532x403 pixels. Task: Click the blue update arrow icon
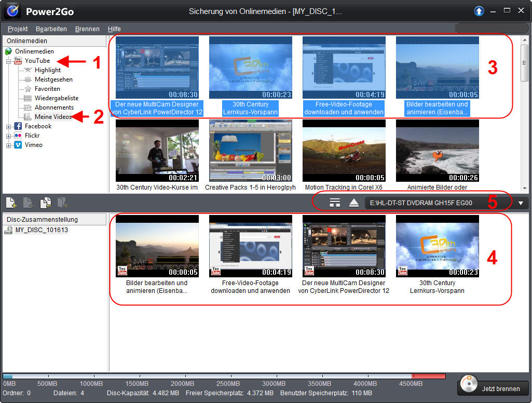pos(479,11)
